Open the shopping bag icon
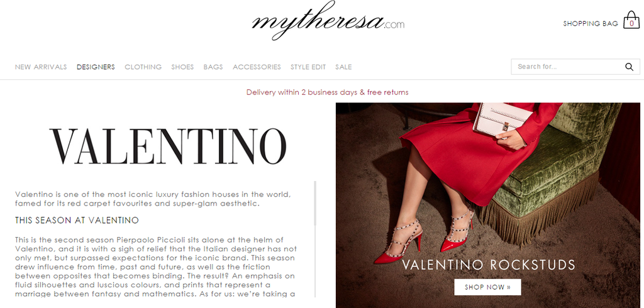Image resolution: width=644 pixels, height=308 pixels. tap(631, 20)
